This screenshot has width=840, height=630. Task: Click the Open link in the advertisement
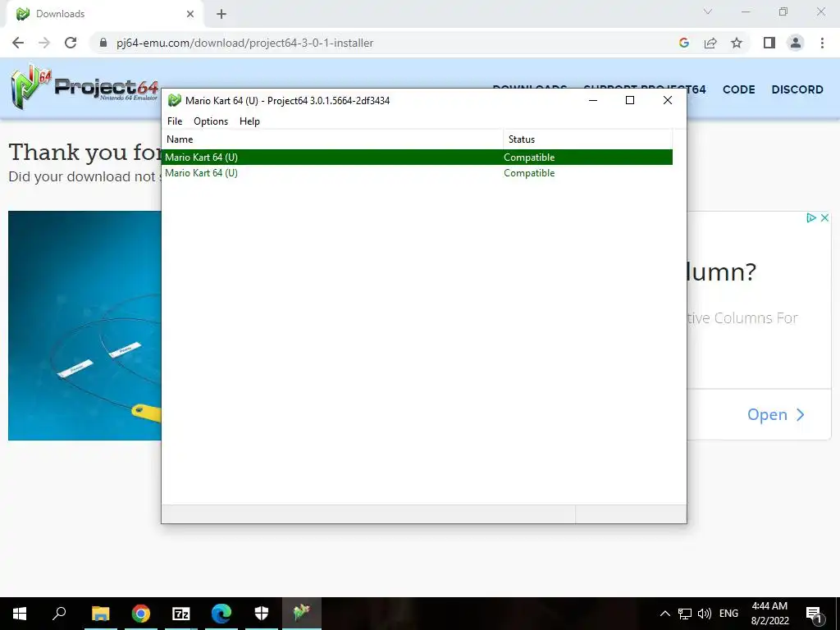click(776, 414)
